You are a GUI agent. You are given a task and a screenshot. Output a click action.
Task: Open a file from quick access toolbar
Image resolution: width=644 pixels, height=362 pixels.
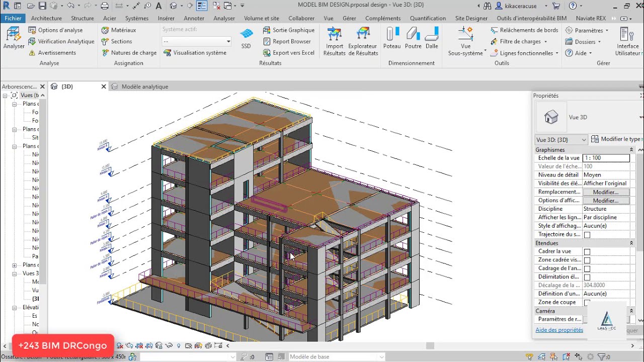(x=31, y=6)
